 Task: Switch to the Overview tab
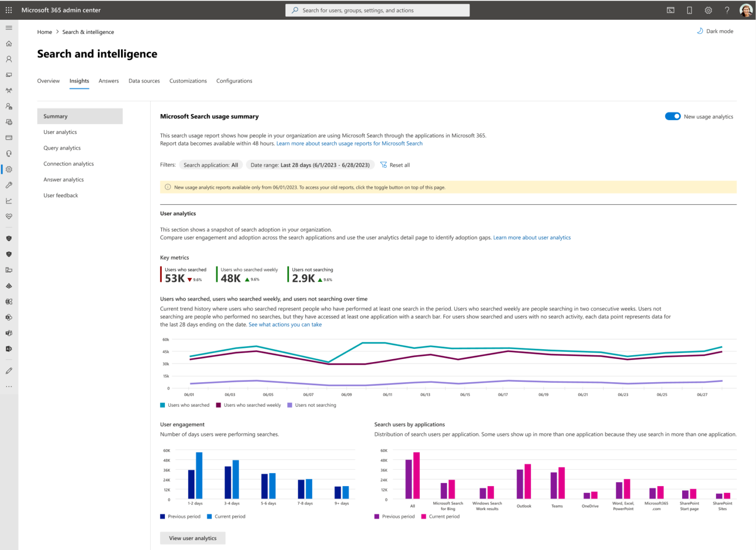(x=48, y=81)
